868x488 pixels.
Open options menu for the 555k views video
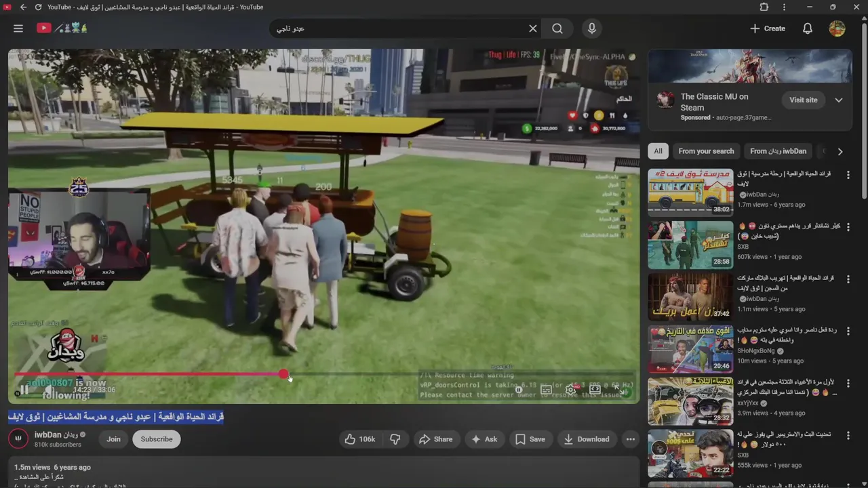[x=848, y=436]
